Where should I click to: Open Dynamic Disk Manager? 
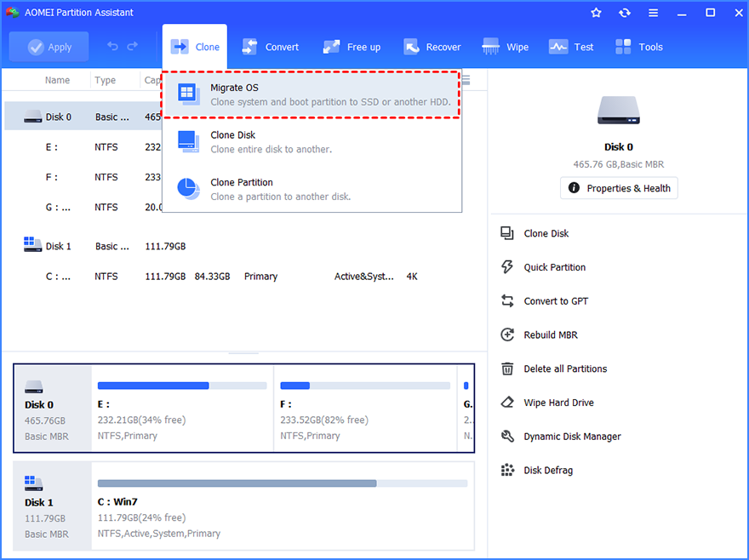[572, 437]
